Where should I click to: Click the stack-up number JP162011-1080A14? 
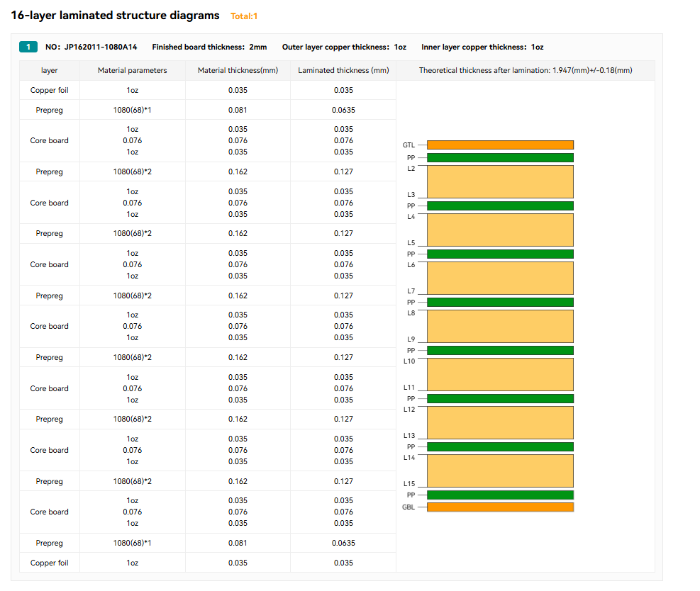click(91, 47)
